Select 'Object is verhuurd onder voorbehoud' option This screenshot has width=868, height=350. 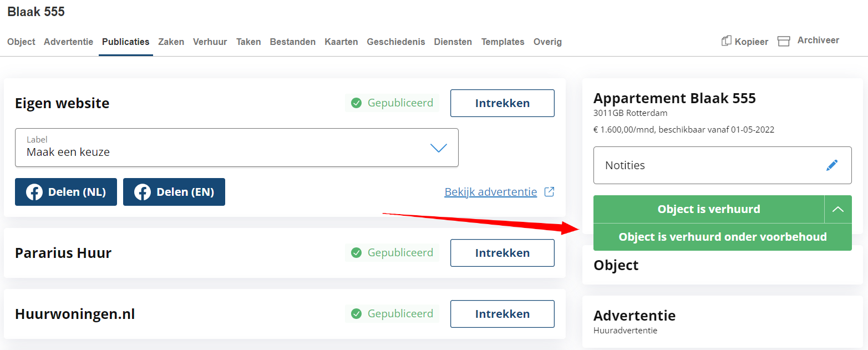tap(723, 237)
